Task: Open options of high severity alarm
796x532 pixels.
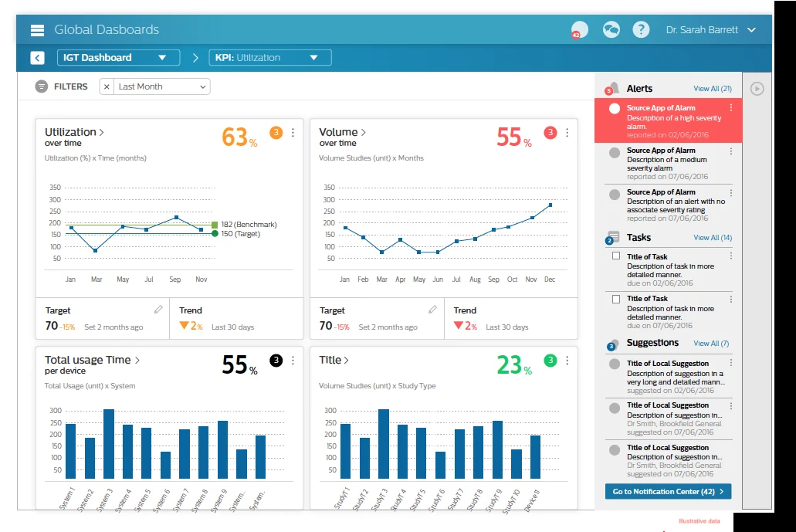Action: coord(731,107)
